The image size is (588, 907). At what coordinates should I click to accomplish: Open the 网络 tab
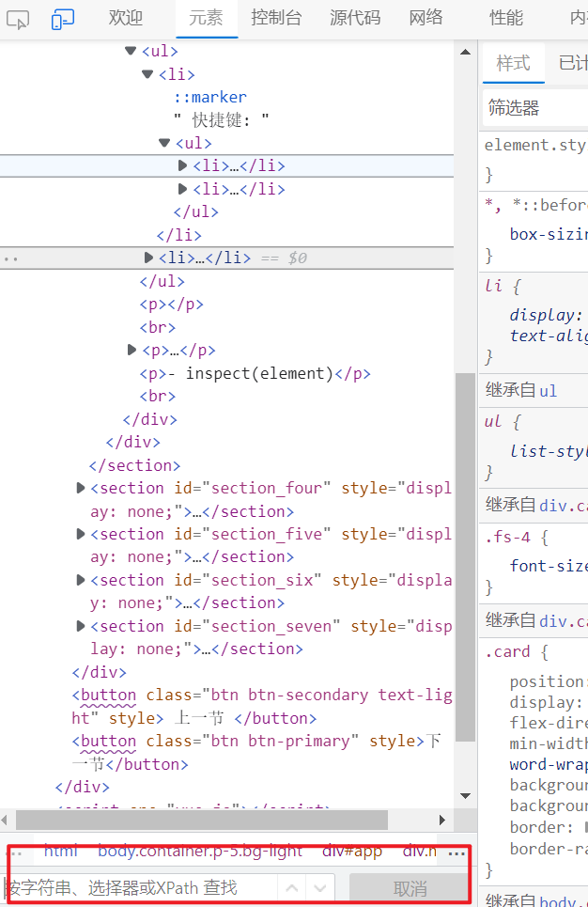[426, 18]
